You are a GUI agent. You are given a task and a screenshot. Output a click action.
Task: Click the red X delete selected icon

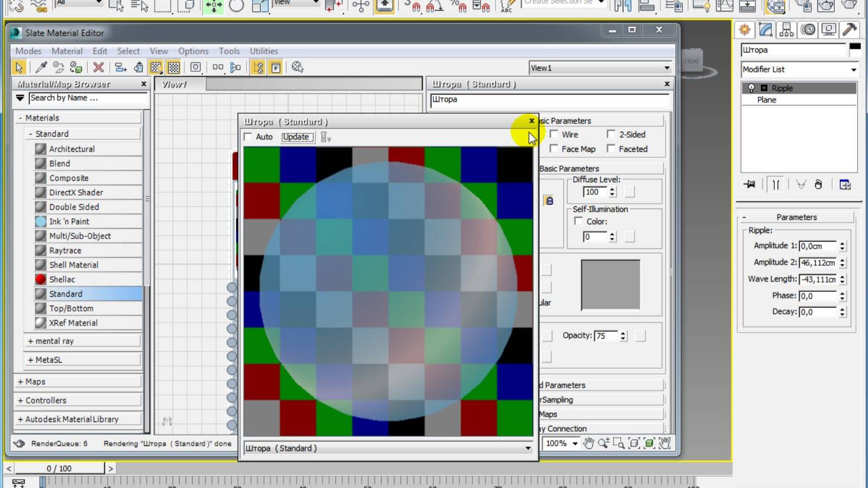coord(99,68)
